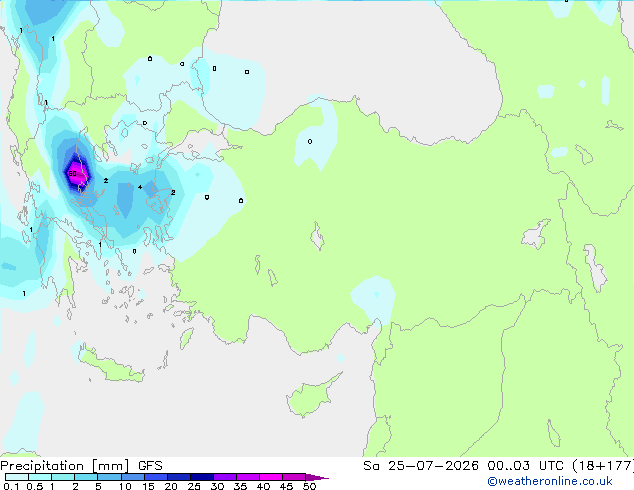Viewport: 634px width, 490px height.
Task: Click the 35–40 mm legend color swatch
Action: click(248, 477)
